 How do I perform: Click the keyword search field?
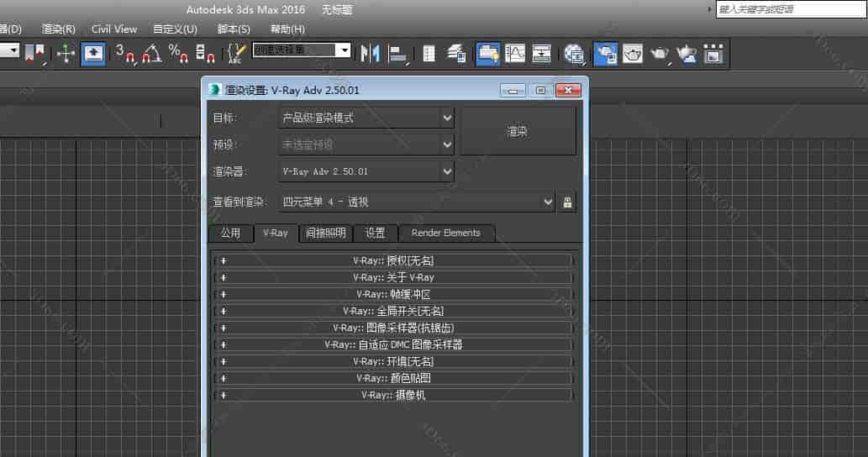790,9
